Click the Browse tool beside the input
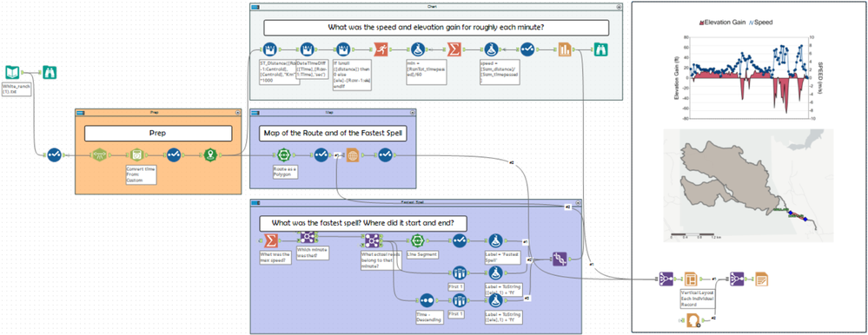The height and width of the screenshot is (335, 868). tap(50, 72)
